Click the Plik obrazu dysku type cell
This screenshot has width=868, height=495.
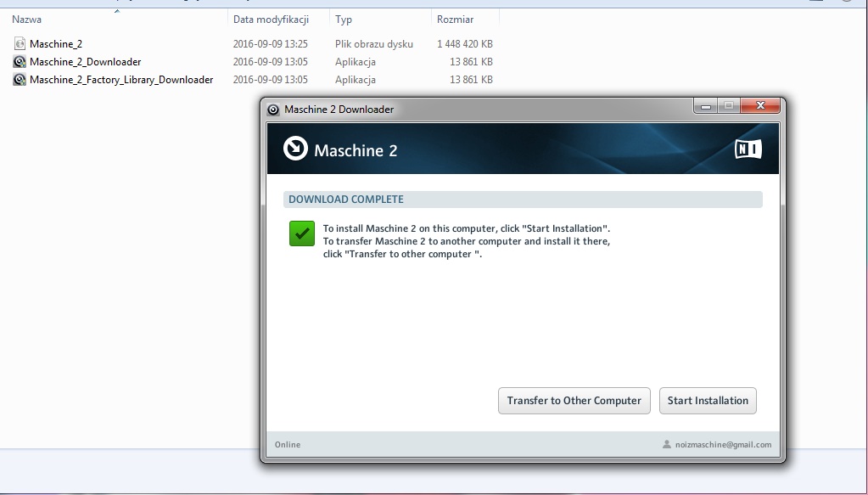[x=373, y=44]
